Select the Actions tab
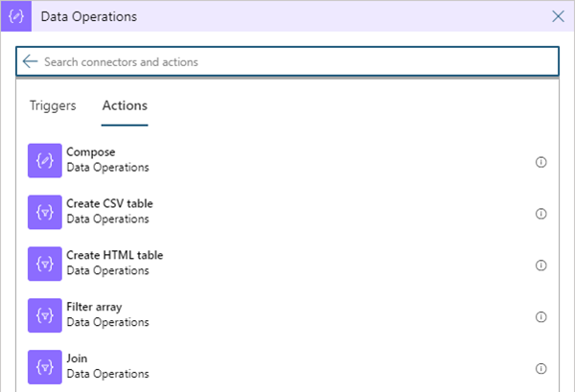The height and width of the screenshot is (392, 575). coord(125,105)
